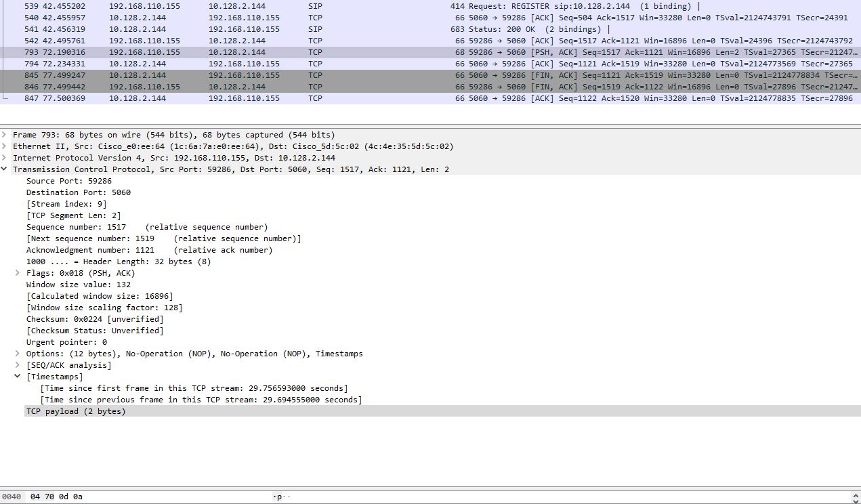Select the final ACK packet 847
861x504 pixels.
tap(271, 98)
